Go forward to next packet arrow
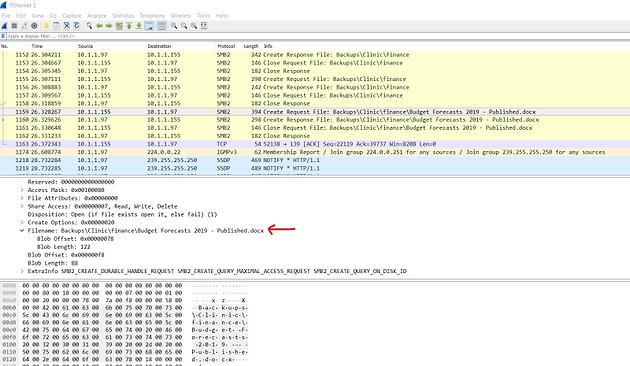Viewport: 630px width, 366px height. [109, 26]
